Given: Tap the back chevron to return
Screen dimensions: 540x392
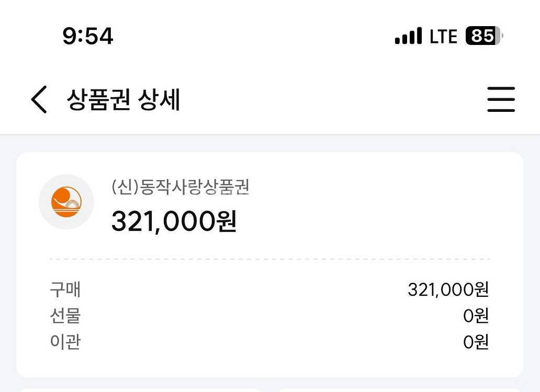Looking at the screenshot, I should [39, 100].
